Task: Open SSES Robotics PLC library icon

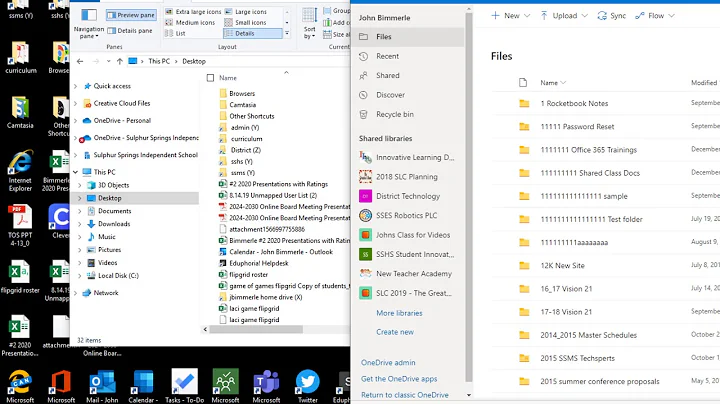Action: pos(366,215)
